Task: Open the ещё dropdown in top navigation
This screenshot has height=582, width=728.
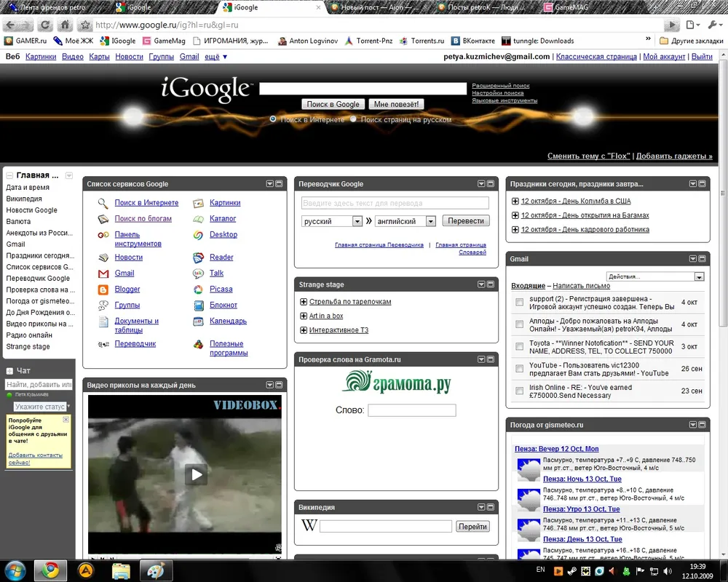Action: click(x=216, y=57)
